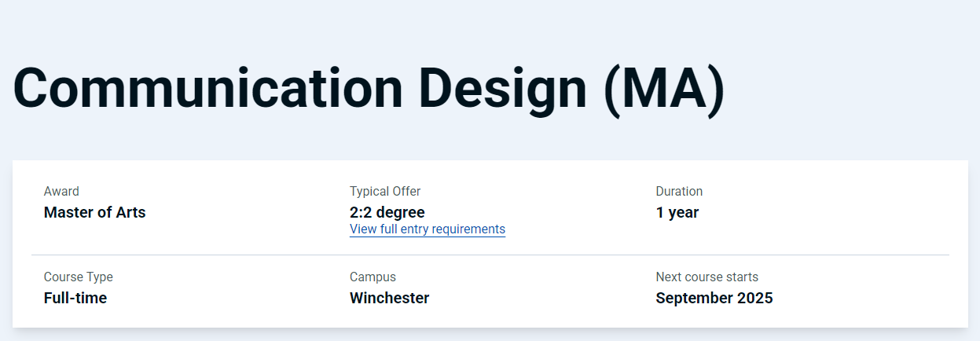
Task: Click the blank space right of 1 year
Action: (x=825, y=212)
